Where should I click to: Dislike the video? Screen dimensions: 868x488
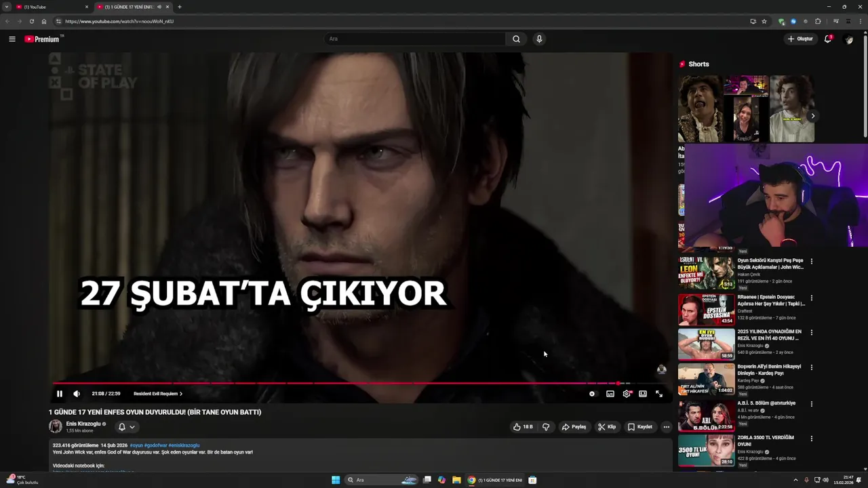[546, 427]
